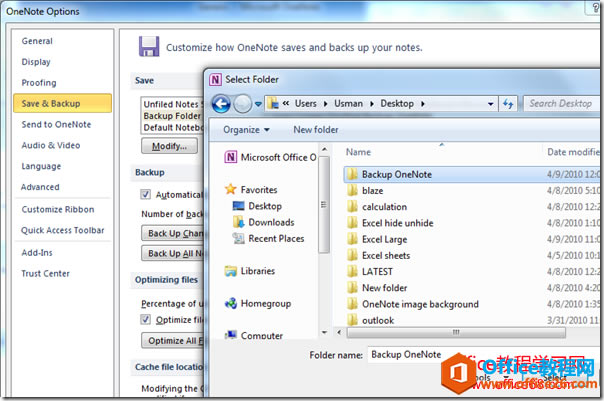Select Backup Folder row in Save list

[173, 116]
